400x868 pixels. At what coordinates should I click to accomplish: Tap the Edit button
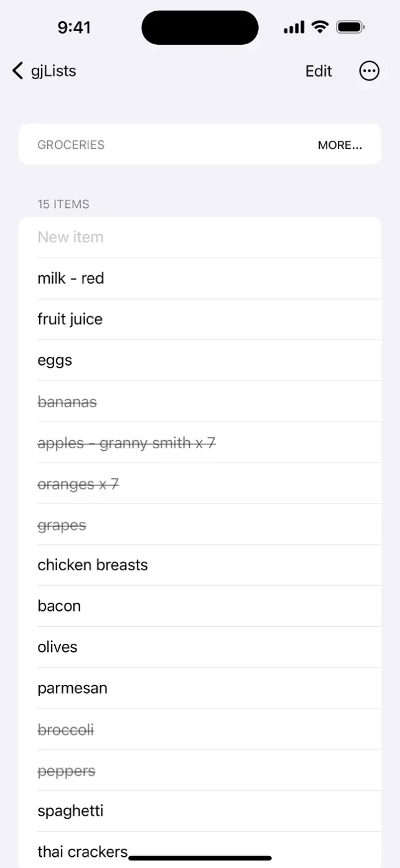tap(318, 71)
